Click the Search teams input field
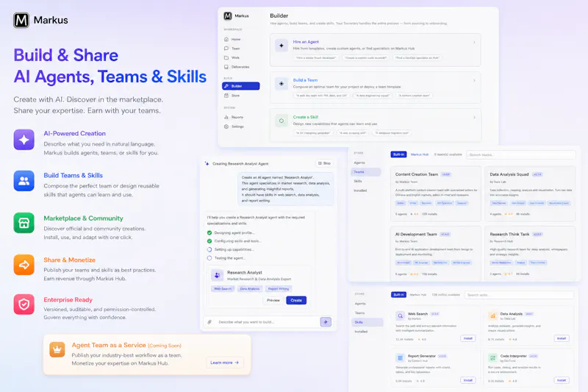The image size is (588, 392). click(521, 154)
